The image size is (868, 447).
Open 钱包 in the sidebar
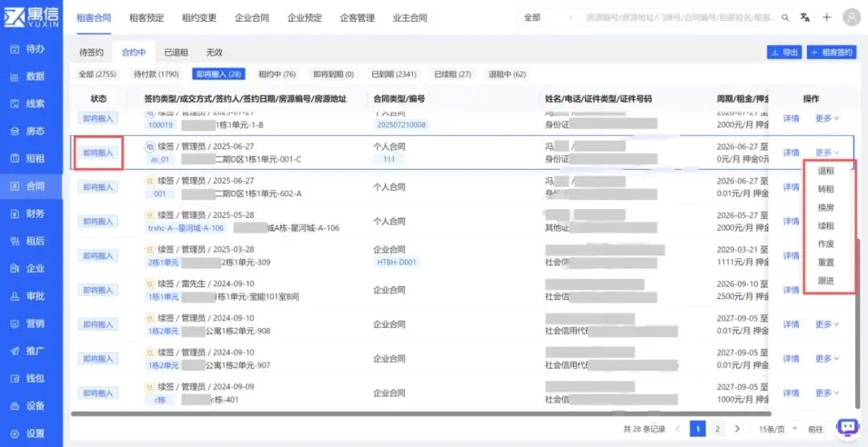(x=27, y=379)
